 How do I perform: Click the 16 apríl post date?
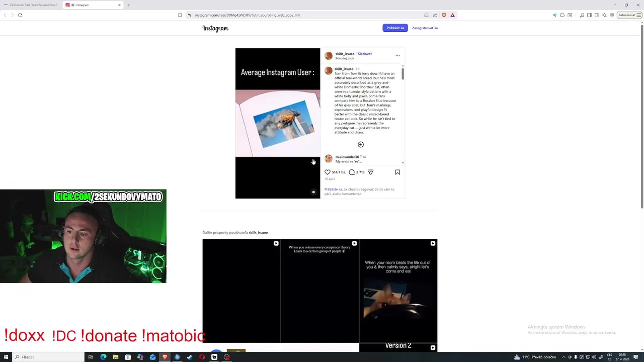click(x=330, y=179)
